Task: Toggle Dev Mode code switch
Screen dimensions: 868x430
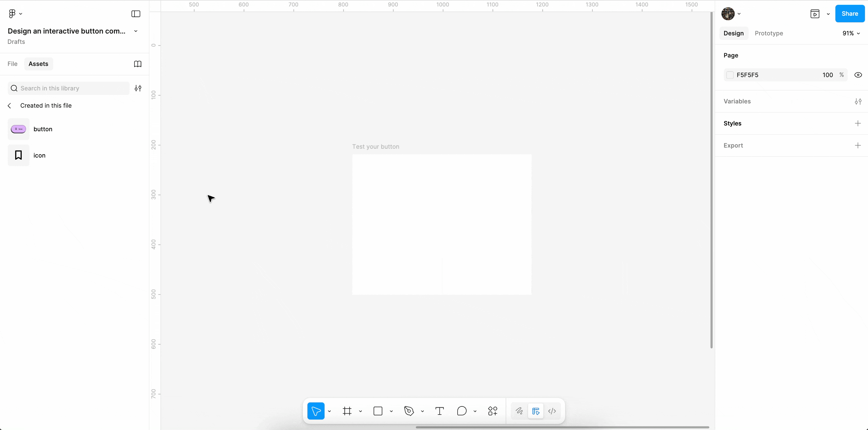Action: [552, 411]
